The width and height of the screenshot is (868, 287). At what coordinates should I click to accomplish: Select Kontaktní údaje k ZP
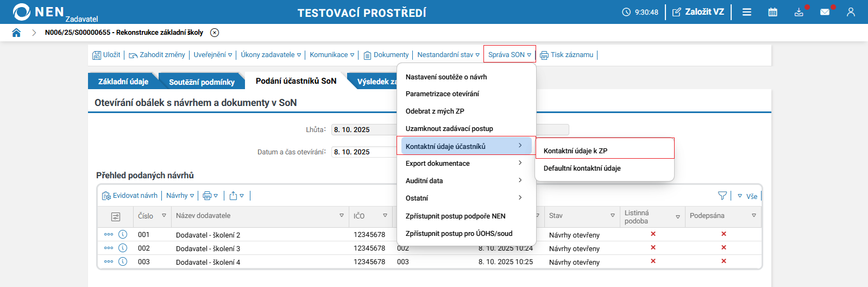tap(605, 151)
